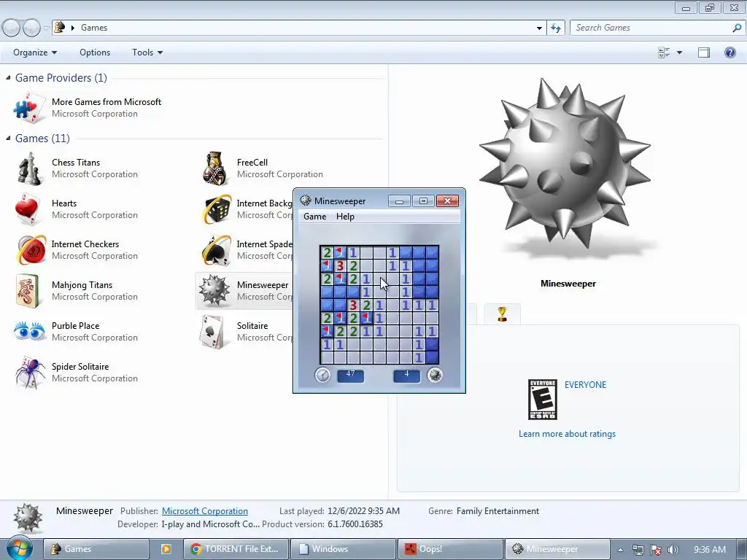Click the clock showing 9:36 AM
747x560 pixels.
pyautogui.click(x=709, y=550)
